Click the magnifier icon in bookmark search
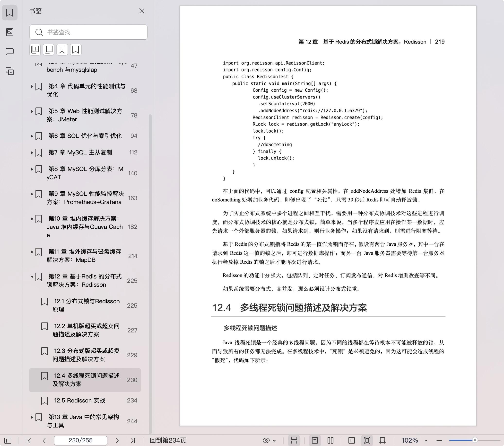Viewport: 504px width, 446px height. pos(39,32)
